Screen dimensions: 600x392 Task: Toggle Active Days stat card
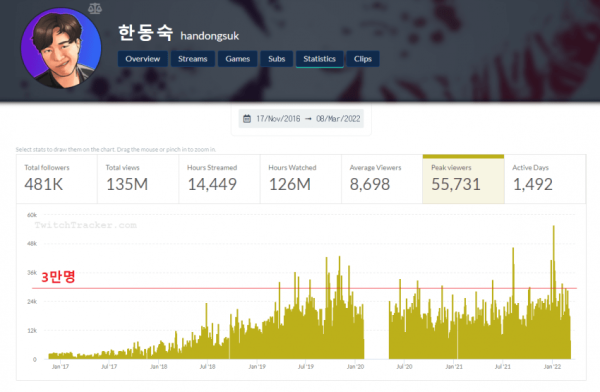pos(545,179)
